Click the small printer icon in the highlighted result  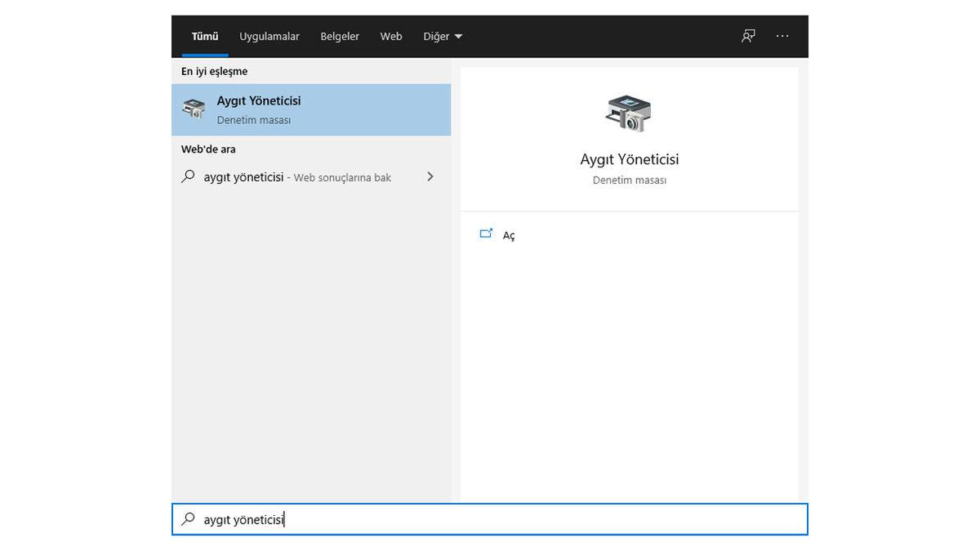pos(194,108)
